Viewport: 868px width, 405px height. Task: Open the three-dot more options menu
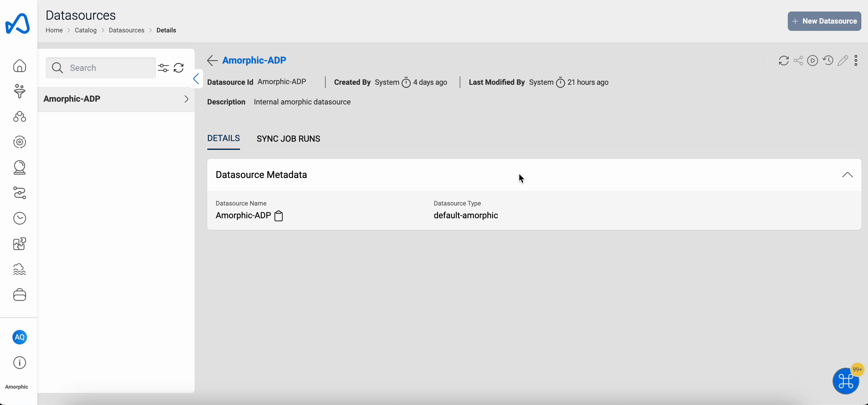coord(856,61)
